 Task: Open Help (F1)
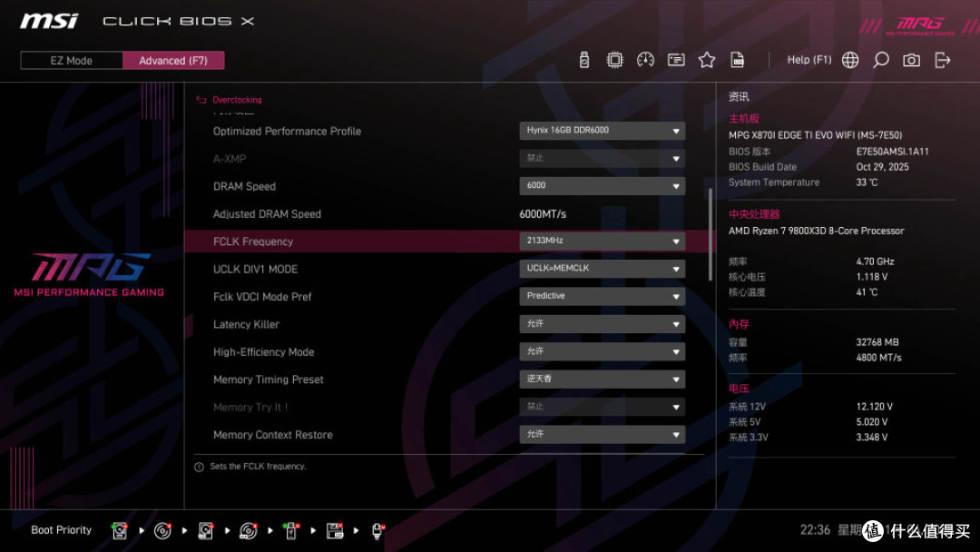[808, 60]
